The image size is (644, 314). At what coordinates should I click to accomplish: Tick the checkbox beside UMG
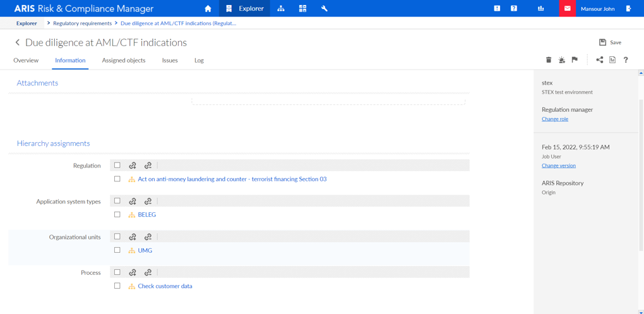coord(117,250)
